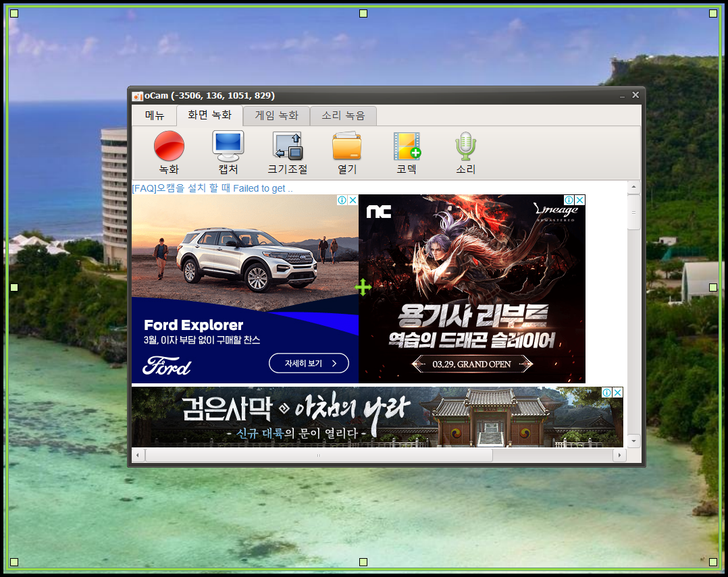Click 03.29. GRAND OPEN text in ad
This screenshot has height=577, width=728.
click(x=471, y=364)
